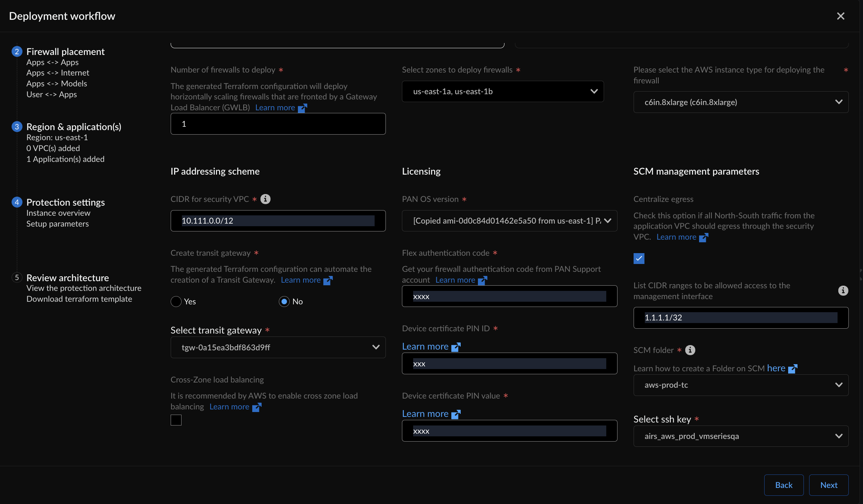Click the Next button
Image resolution: width=863 pixels, height=504 pixels.
click(x=829, y=485)
